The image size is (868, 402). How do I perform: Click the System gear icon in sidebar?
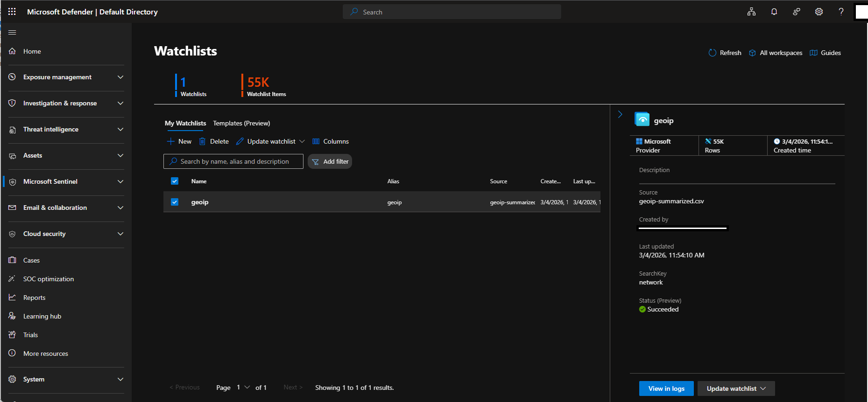click(12, 379)
